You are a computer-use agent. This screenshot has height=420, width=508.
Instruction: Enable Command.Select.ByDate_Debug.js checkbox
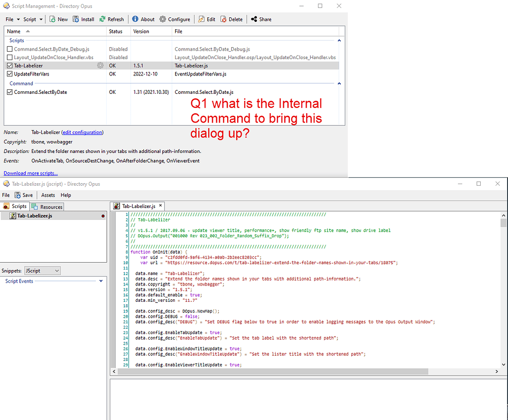[x=10, y=49]
